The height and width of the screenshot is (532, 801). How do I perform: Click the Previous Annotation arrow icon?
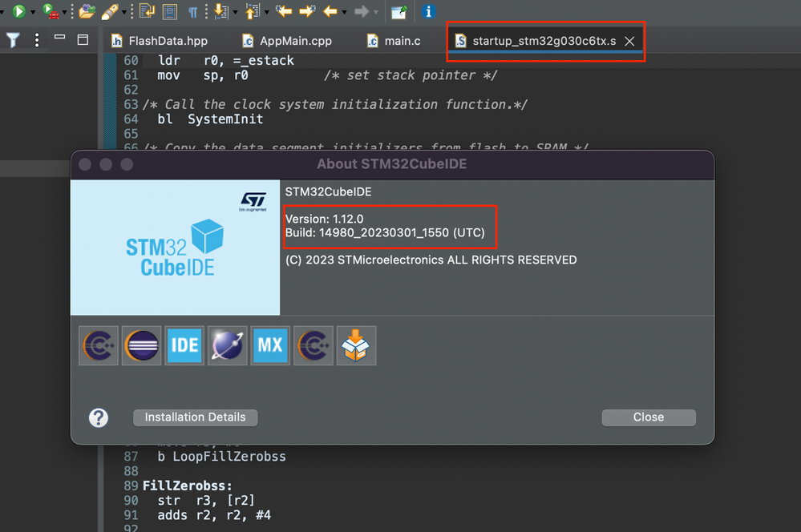tap(253, 10)
